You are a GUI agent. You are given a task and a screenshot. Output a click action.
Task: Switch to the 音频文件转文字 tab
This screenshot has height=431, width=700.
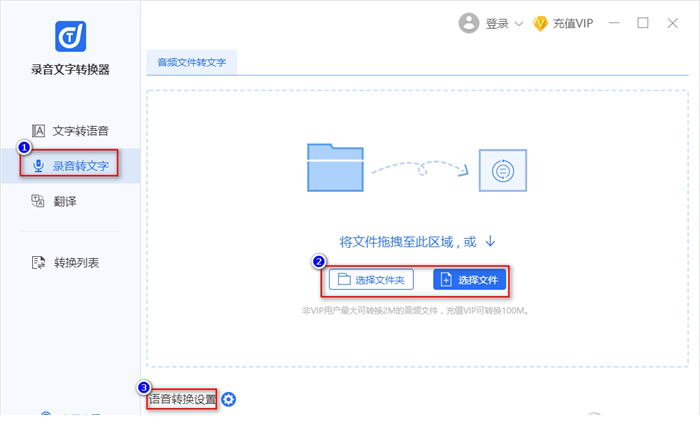coord(192,62)
